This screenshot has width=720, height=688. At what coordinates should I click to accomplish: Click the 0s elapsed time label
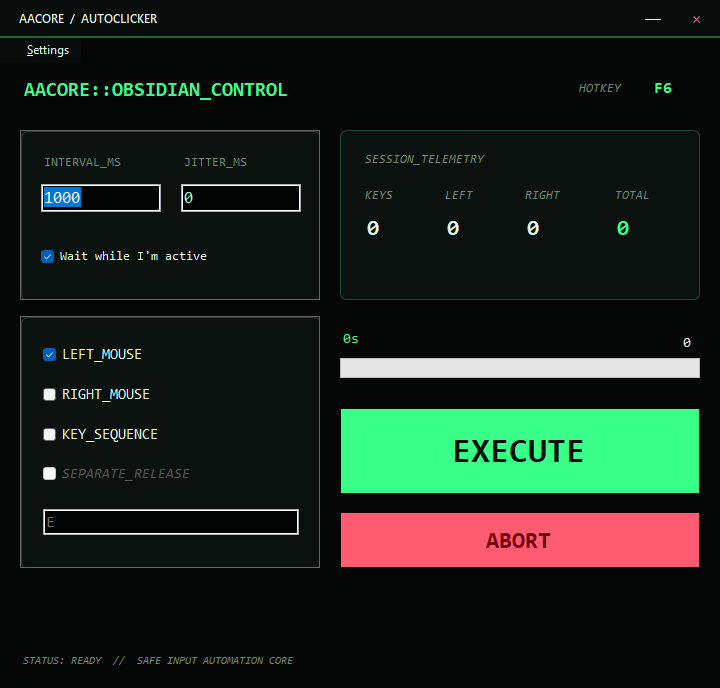[350, 339]
